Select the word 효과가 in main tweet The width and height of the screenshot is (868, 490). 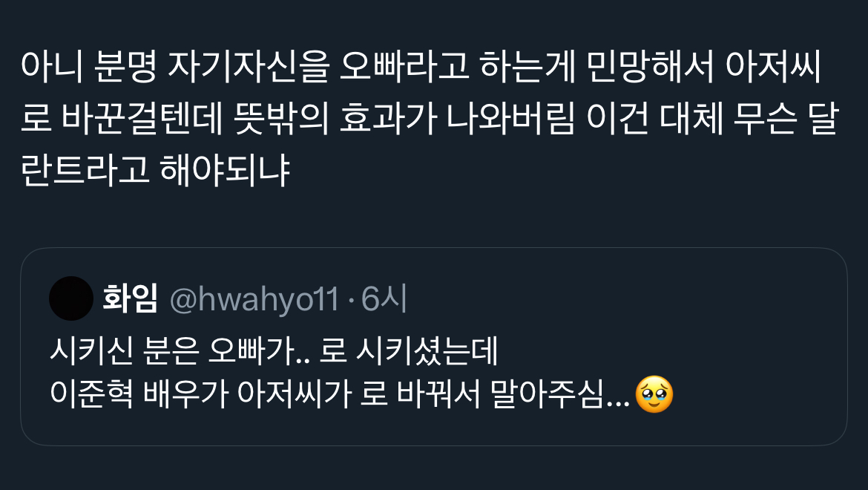(x=388, y=119)
